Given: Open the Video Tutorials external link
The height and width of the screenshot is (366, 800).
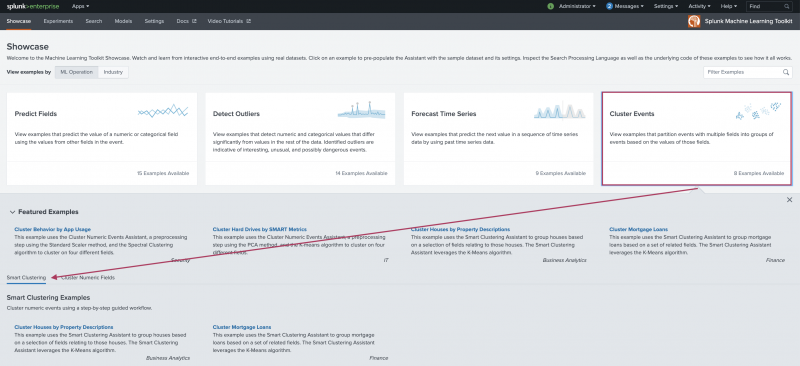Looking at the screenshot, I should click(229, 21).
